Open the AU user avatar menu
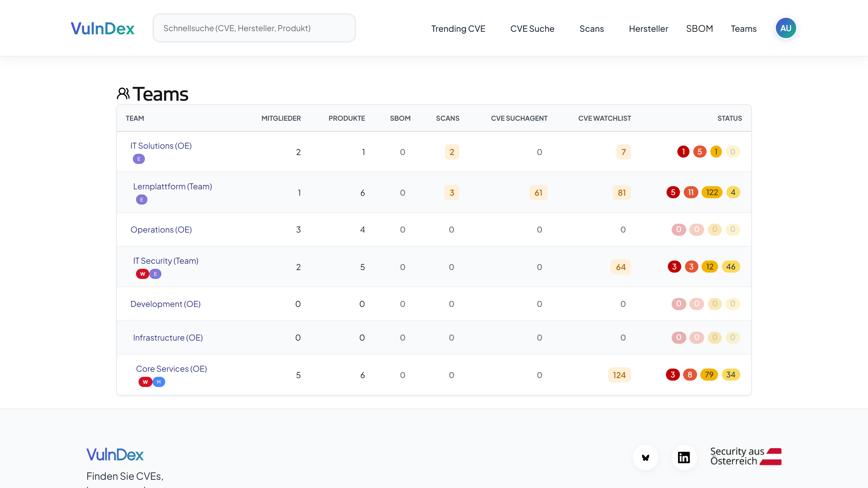 click(x=785, y=28)
